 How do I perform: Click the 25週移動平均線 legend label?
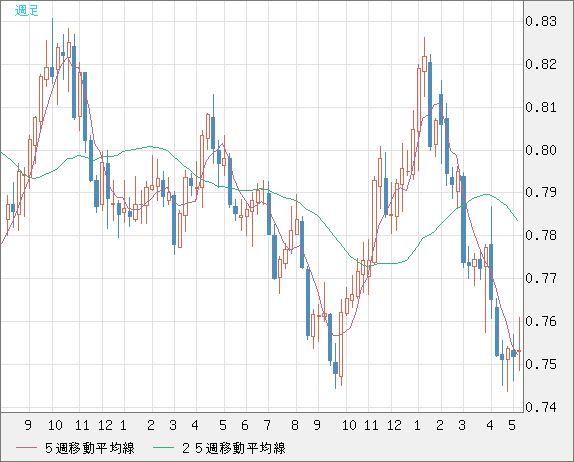[x=234, y=448]
